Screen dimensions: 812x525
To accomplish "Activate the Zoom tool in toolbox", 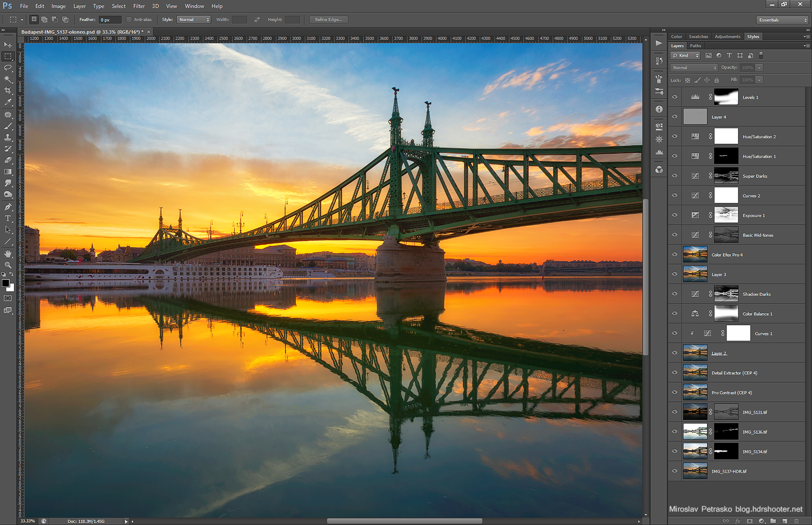I will (x=8, y=265).
